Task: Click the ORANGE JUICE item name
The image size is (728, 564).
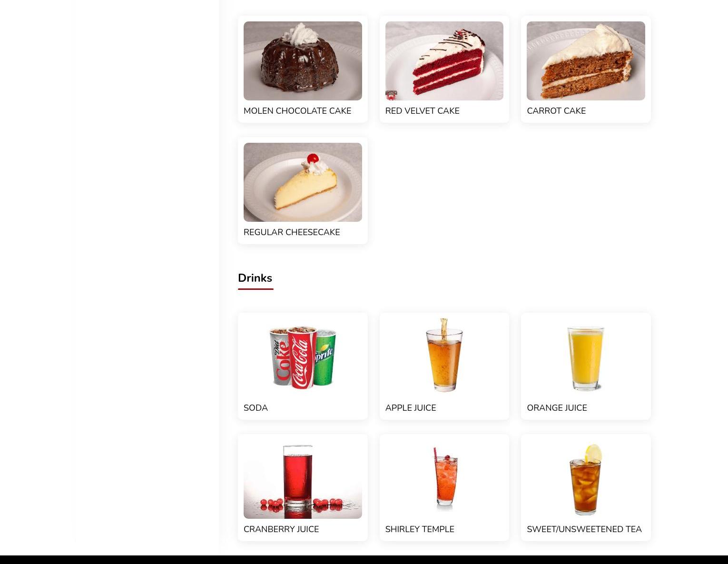Action: pyautogui.click(x=557, y=408)
